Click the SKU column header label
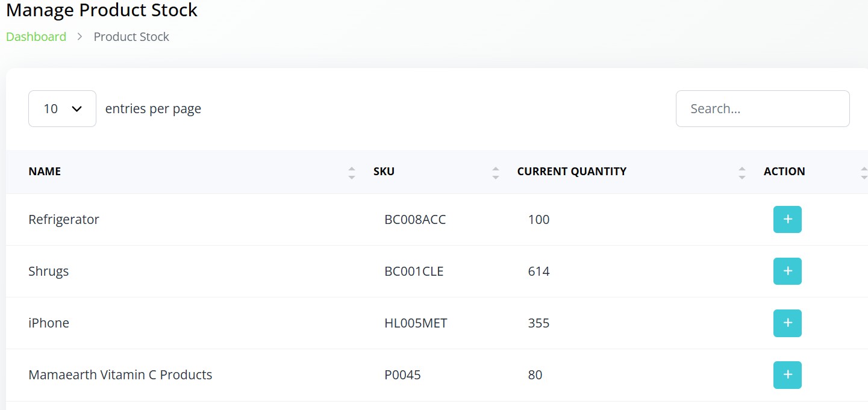The width and height of the screenshot is (868, 410). coord(384,172)
